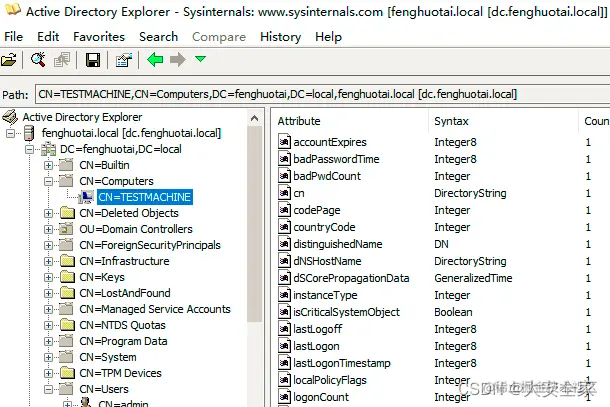Image resolution: width=610 pixels, height=407 pixels.
Task: Click the TESTMACHINE computer icon
Action: coord(86,197)
